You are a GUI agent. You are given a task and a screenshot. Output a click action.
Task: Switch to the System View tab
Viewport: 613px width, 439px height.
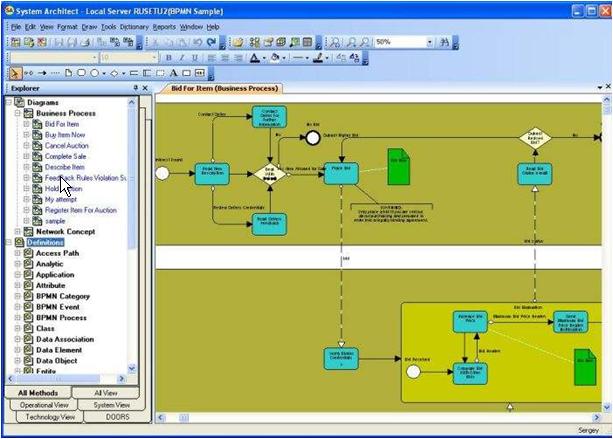[x=111, y=405]
